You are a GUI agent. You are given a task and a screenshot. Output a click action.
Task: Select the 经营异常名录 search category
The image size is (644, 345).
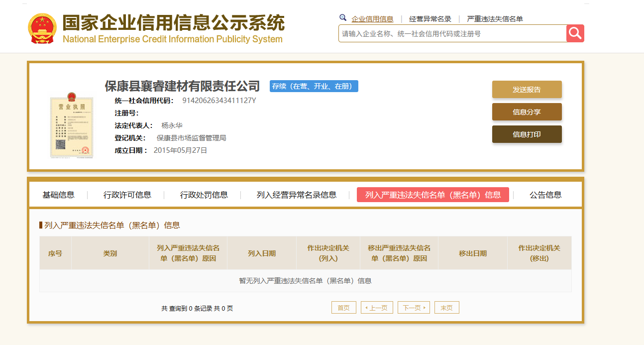click(430, 19)
